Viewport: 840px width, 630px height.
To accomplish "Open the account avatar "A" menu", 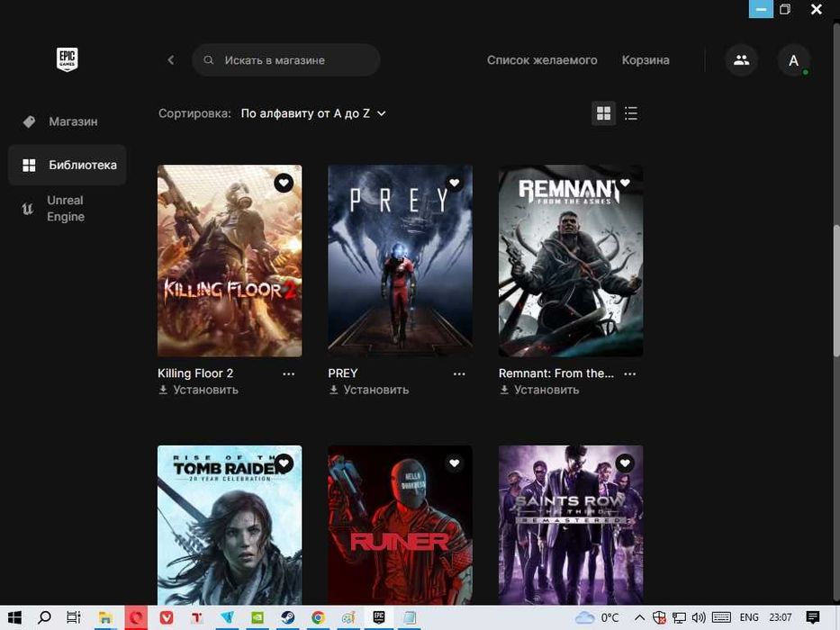I will (x=793, y=60).
